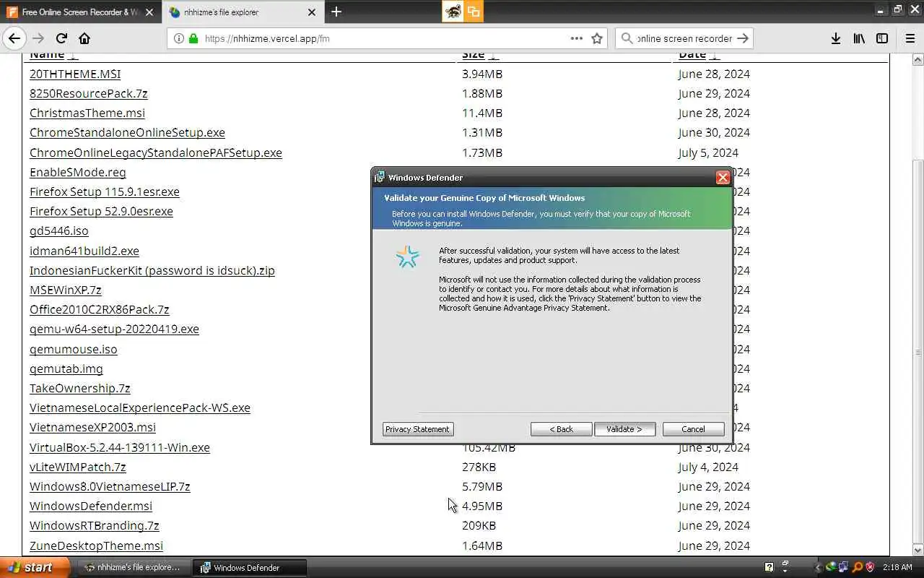Switch to nhhizme's file explorer taskbar item
The height and width of the screenshot is (578, 924).
(x=134, y=567)
